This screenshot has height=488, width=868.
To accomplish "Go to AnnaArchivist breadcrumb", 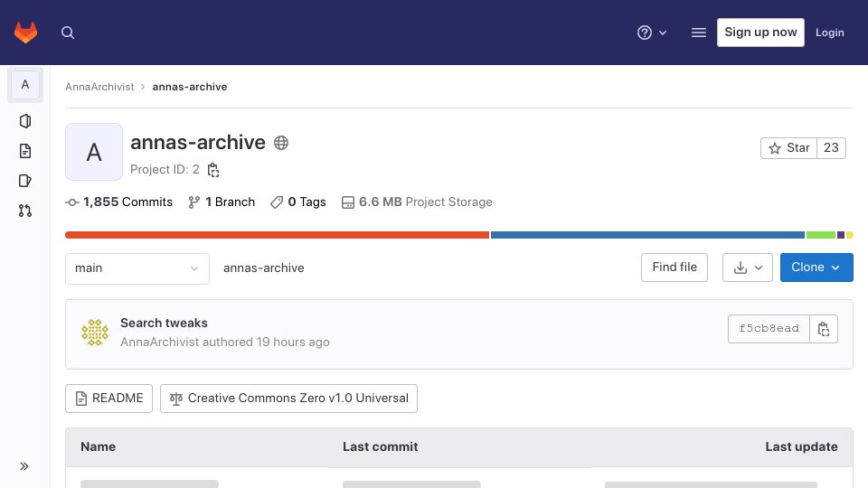I will point(99,87).
